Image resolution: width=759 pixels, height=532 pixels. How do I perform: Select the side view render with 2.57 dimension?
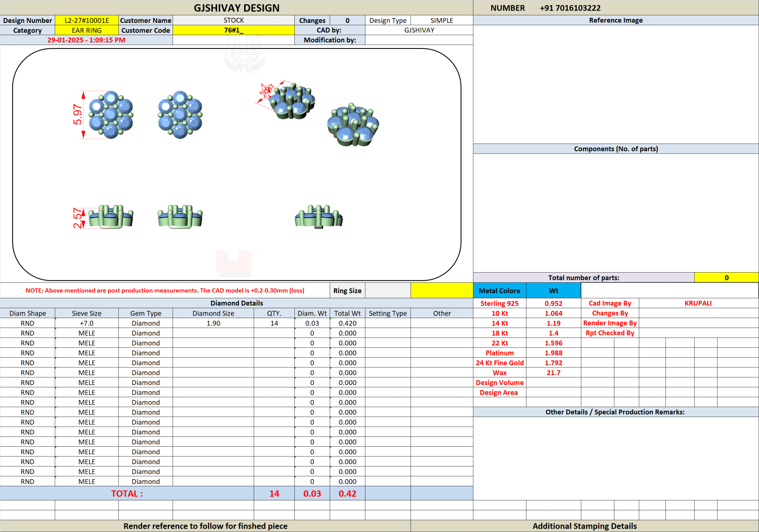pos(111,217)
